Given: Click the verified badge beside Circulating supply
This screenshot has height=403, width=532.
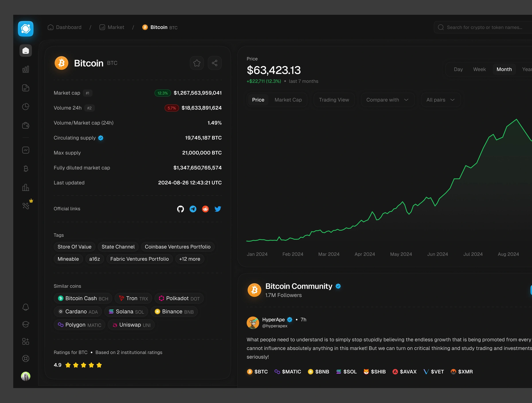Looking at the screenshot, I should [101, 138].
